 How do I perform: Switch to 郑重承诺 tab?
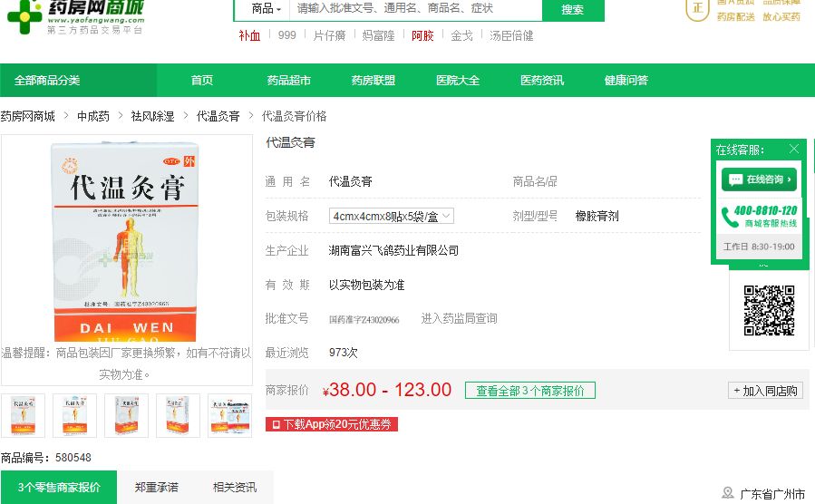pos(157,488)
